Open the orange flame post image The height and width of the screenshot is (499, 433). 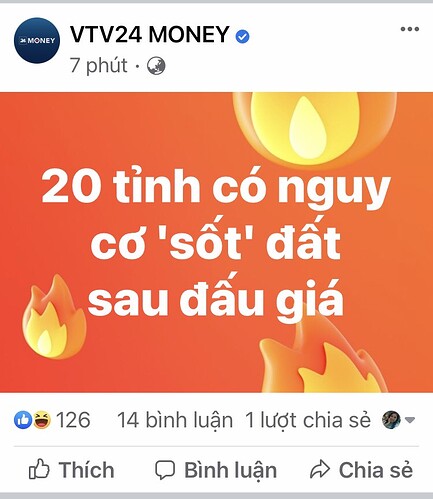point(216,242)
